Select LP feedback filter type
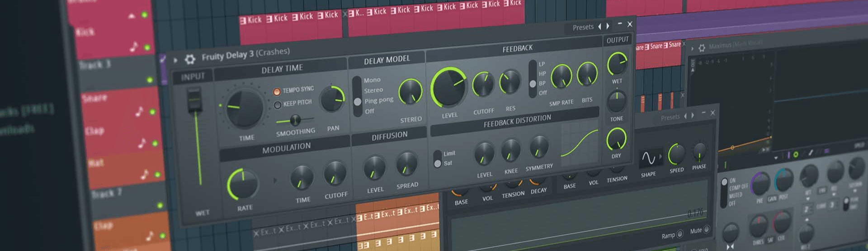The width and height of the screenshot is (868, 251). coord(542,64)
